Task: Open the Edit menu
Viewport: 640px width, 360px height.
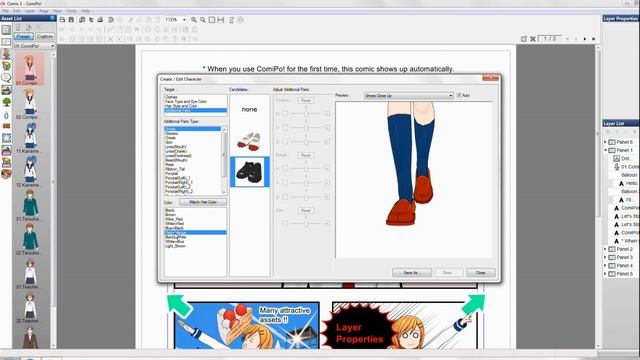Action: point(17,11)
